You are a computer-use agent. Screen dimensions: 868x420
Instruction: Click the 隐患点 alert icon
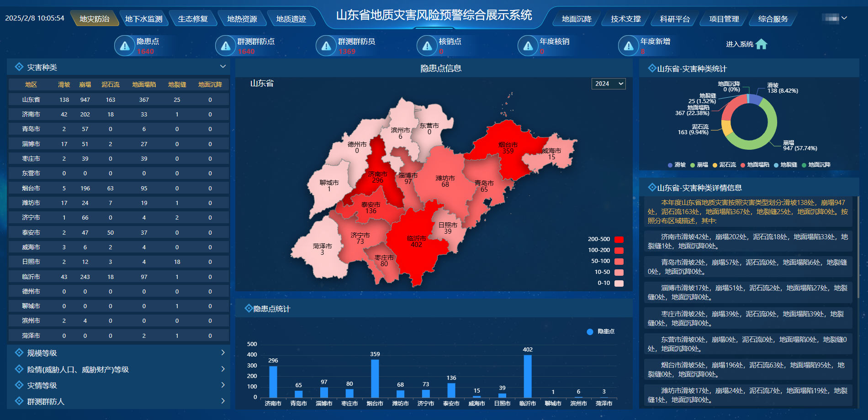[x=124, y=46]
